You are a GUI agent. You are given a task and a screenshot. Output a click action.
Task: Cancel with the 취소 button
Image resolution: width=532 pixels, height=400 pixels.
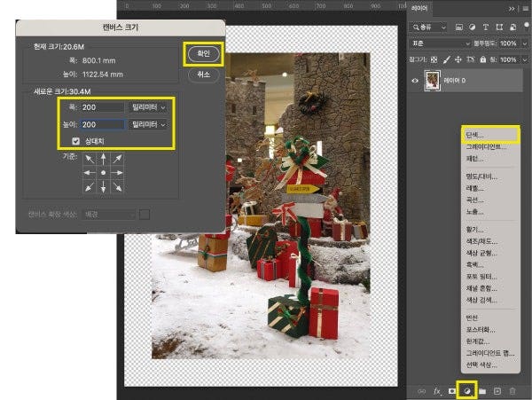coord(204,75)
